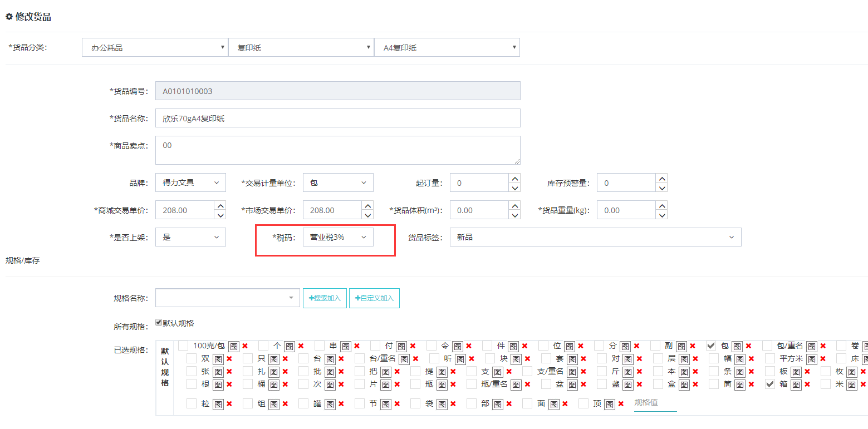Click the 自定义加入 button

pyautogui.click(x=374, y=298)
